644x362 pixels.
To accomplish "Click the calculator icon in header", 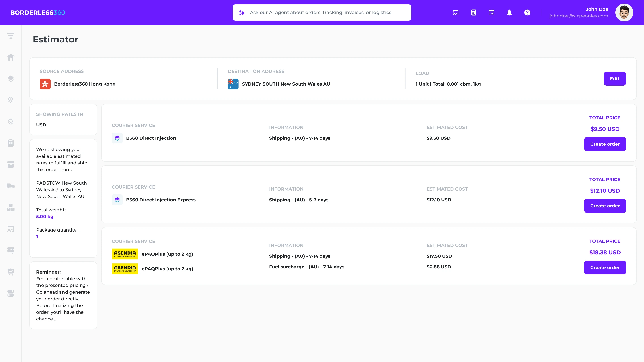I will (474, 13).
